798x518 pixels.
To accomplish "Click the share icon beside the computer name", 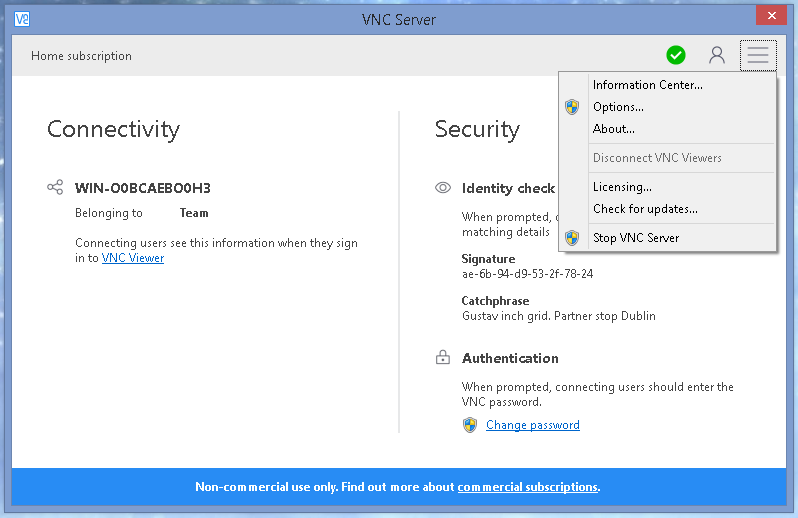I will pyautogui.click(x=55, y=187).
